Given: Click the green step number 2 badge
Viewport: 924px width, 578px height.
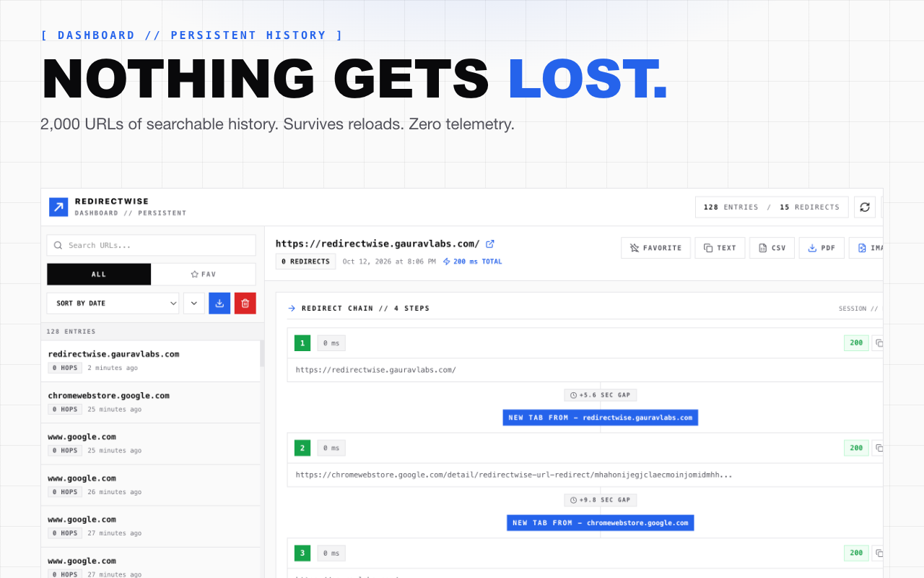Looking at the screenshot, I should [302, 448].
